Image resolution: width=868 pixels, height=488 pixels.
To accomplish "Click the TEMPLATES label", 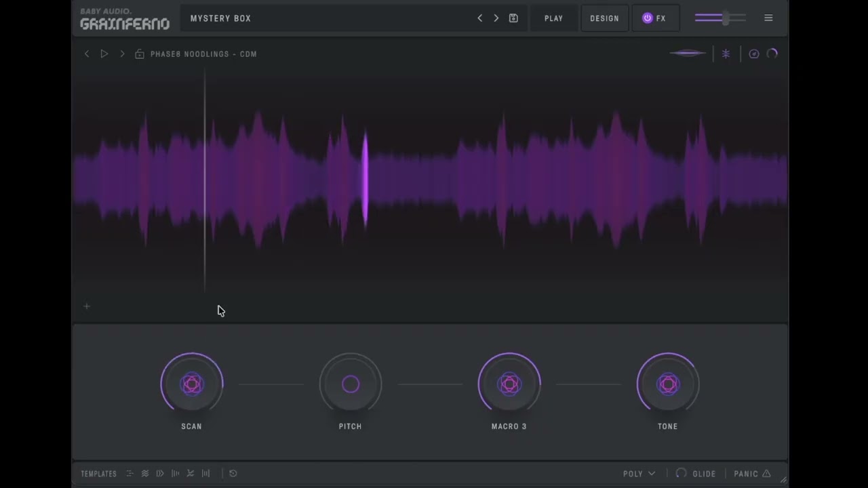I will [x=99, y=474].
